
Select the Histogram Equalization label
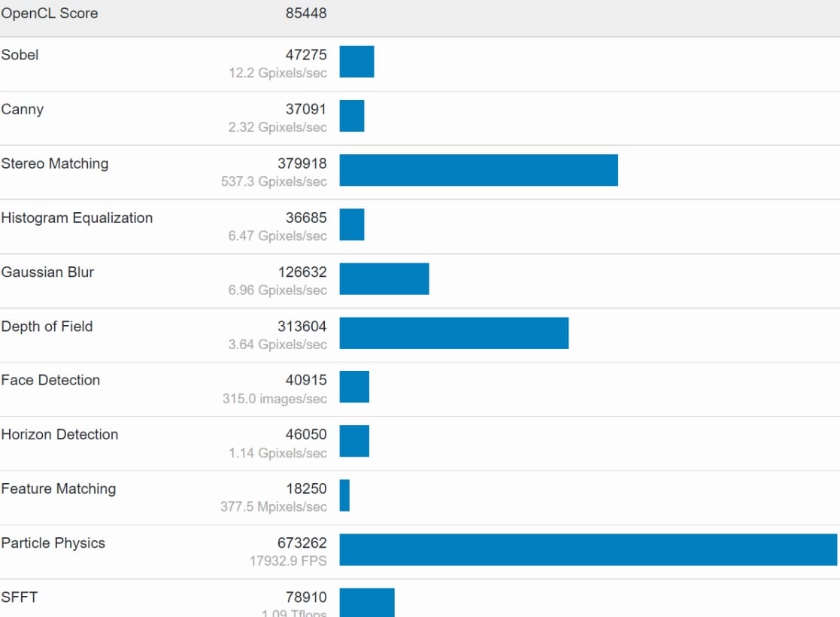click(77, 217)
